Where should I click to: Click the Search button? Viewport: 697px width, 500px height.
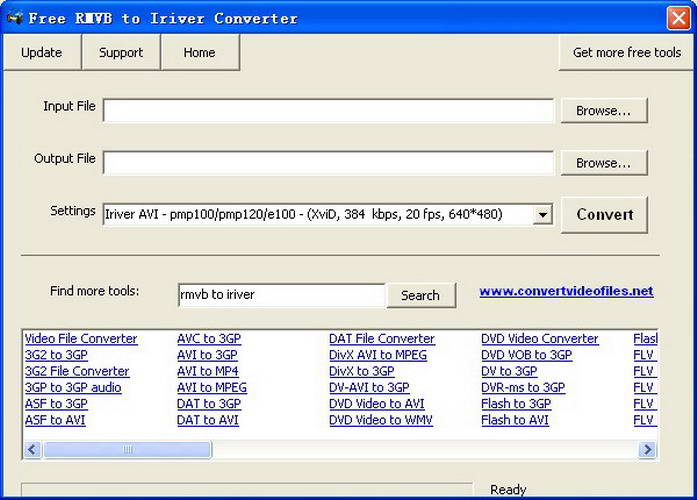tap(421, 295)
